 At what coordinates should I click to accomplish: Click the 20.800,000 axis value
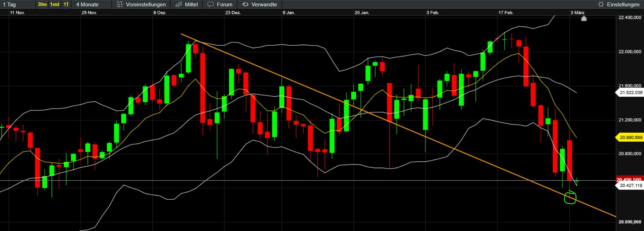[630, 154]
